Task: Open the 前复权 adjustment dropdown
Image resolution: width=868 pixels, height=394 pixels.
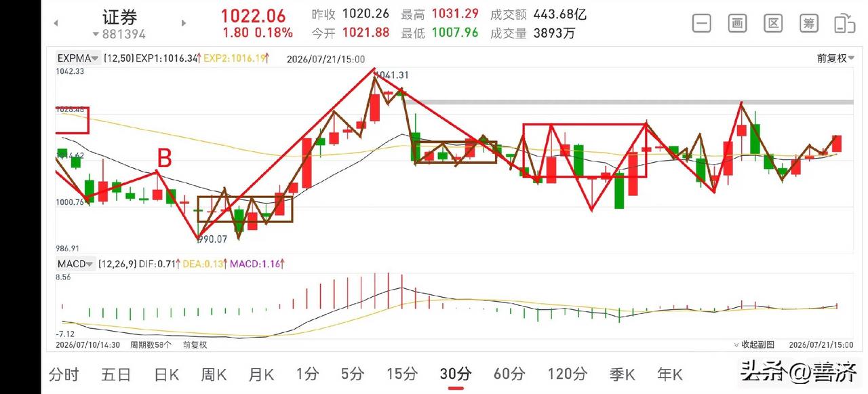Action: coord(835,58)
